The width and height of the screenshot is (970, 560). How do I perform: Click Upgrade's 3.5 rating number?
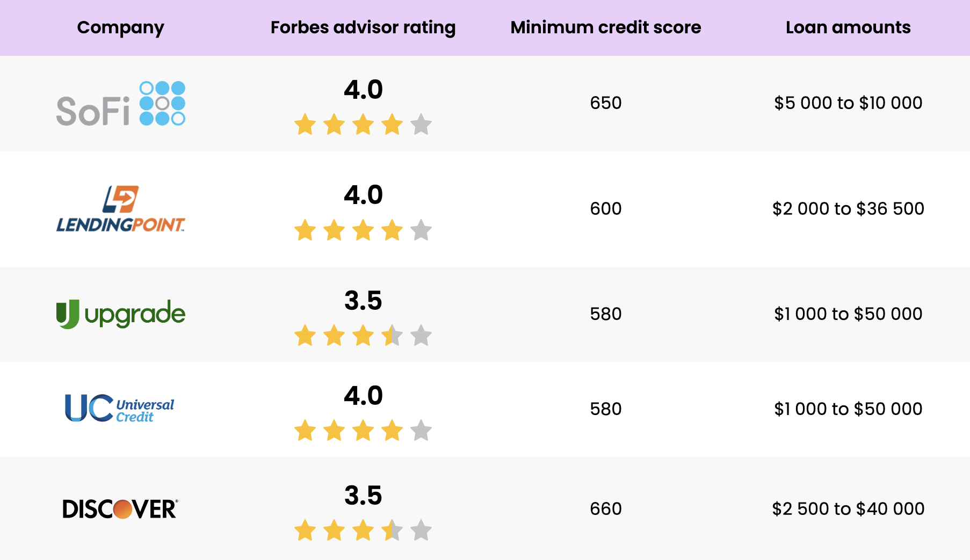363,300
